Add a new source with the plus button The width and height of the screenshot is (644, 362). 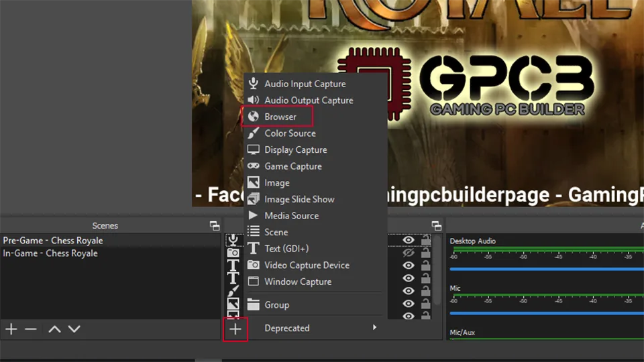235,328
